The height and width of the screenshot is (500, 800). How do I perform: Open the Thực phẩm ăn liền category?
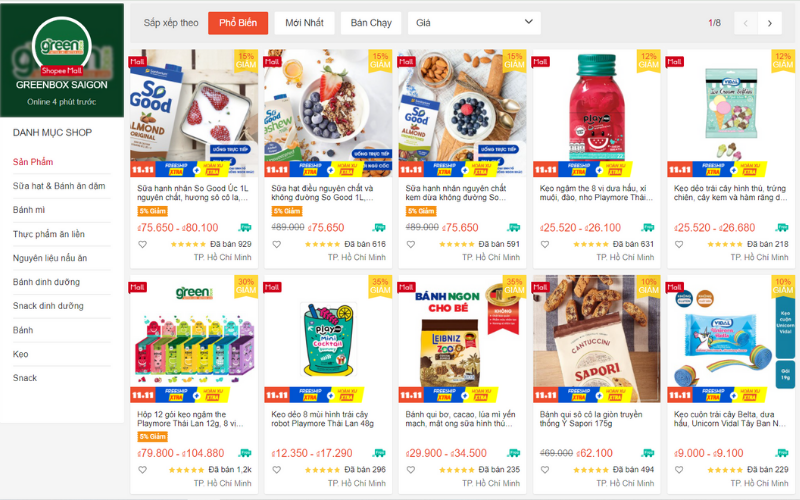coord(49,234)
